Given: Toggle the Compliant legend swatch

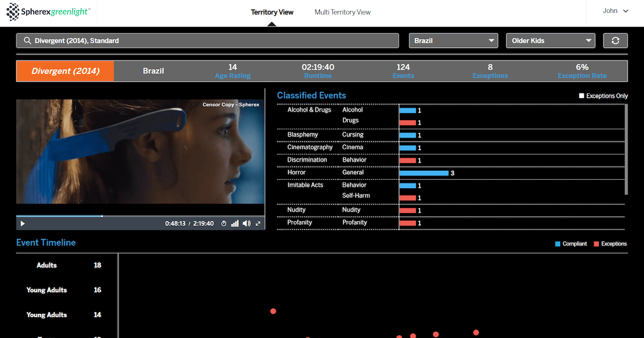Looking at the screenshot, I should point(558,244).
